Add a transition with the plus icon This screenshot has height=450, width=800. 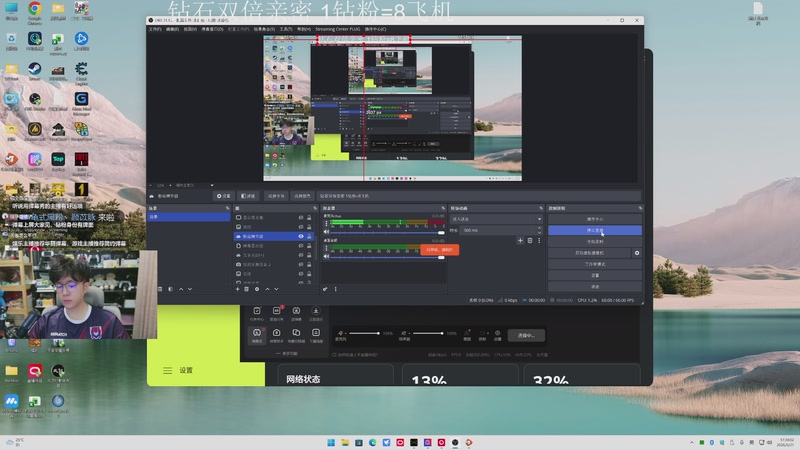(x=520, y=240)
